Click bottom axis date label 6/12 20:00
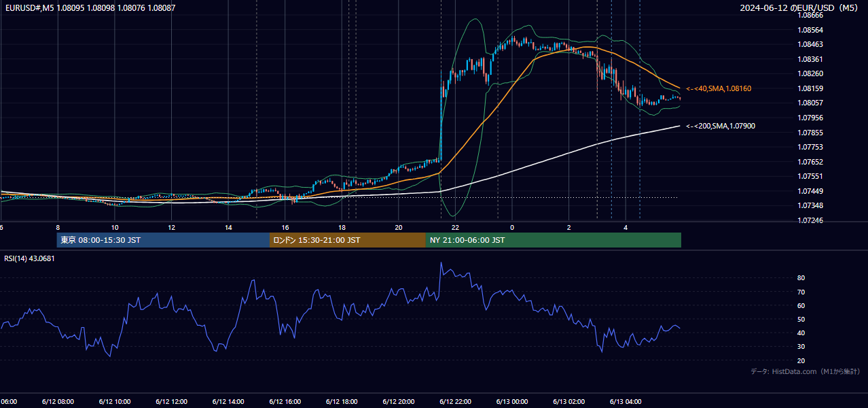This screenshot has width=868, height=408. point(399,401)
